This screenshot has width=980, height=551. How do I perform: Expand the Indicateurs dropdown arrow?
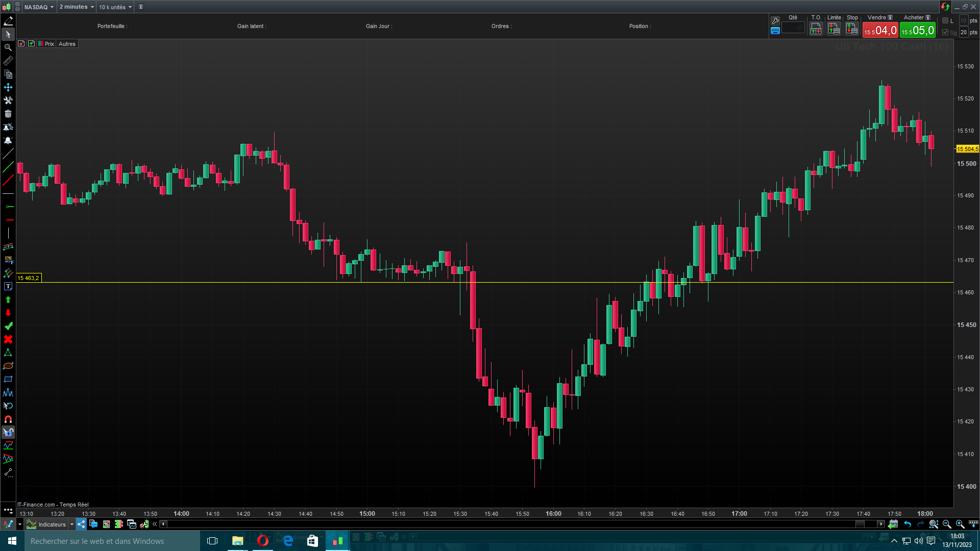point(72,524)
